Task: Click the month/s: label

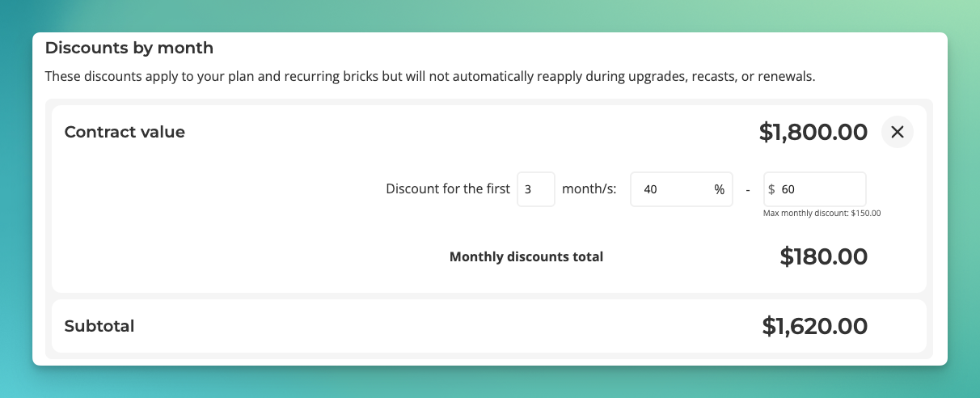Action: (589, 189)
